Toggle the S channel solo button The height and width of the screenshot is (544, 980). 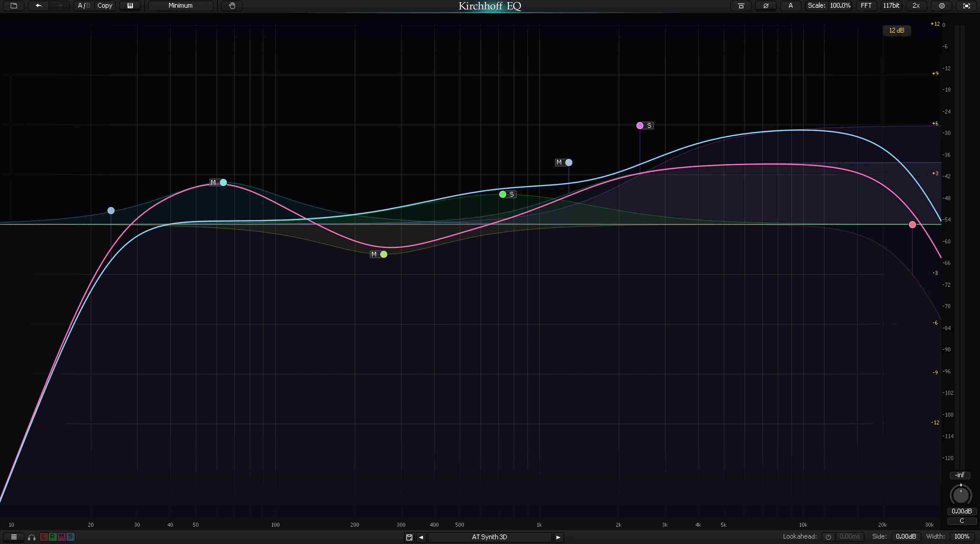pyautogui.click(x=71, y=537)
